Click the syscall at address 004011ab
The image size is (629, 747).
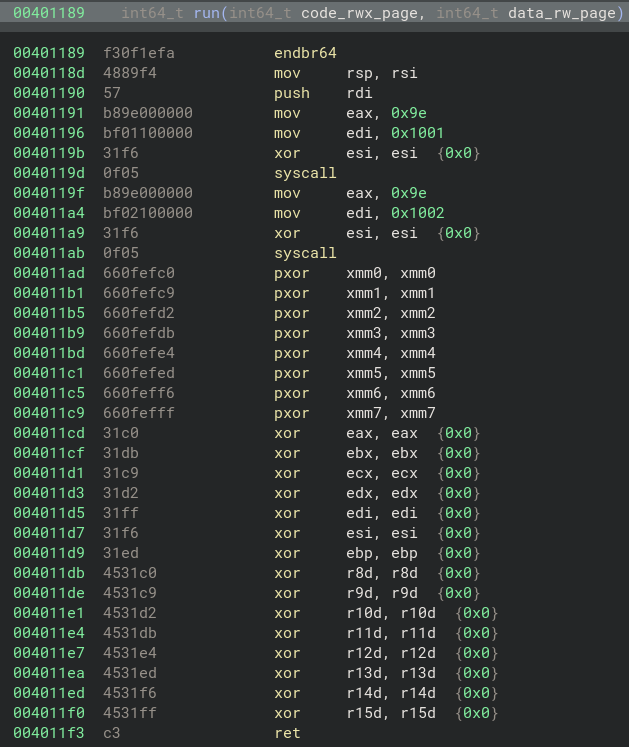coord(304,253)
